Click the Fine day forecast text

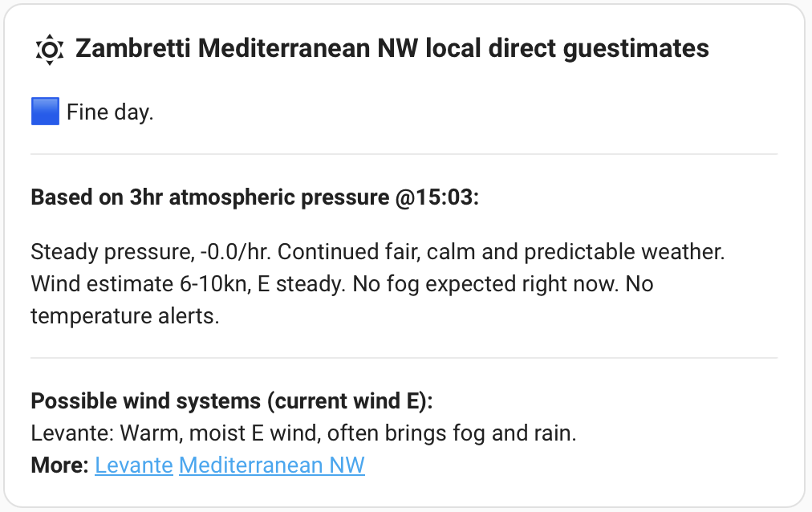click(x=110, y=112)
